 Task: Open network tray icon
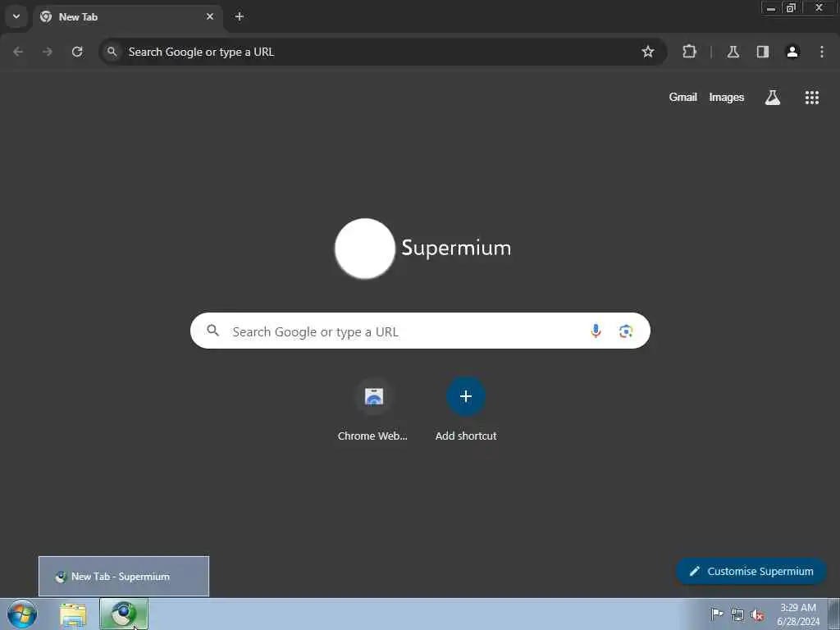737,614
